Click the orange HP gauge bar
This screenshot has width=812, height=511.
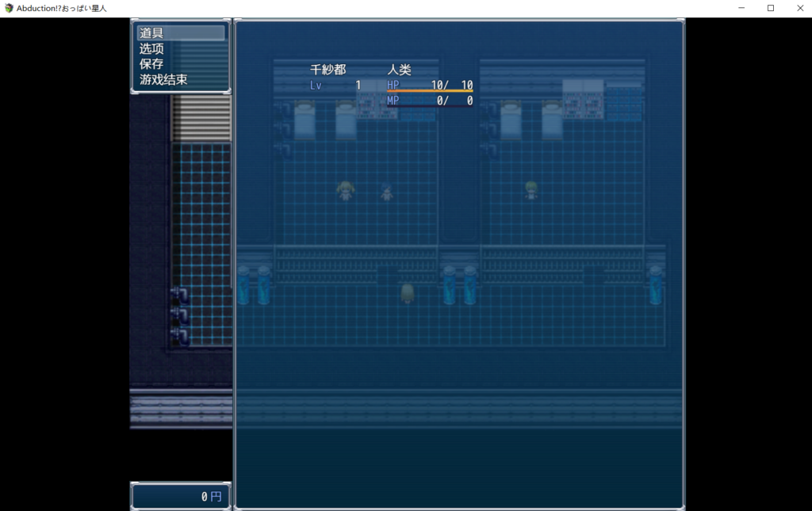click(x=430, y=91)
